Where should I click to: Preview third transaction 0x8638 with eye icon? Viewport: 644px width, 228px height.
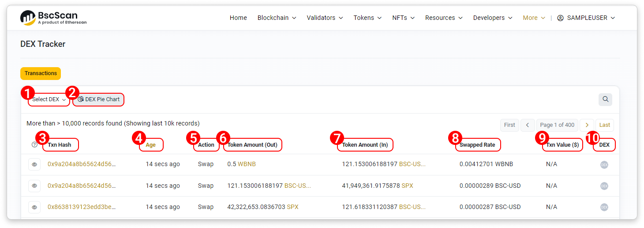coord(34,207)
